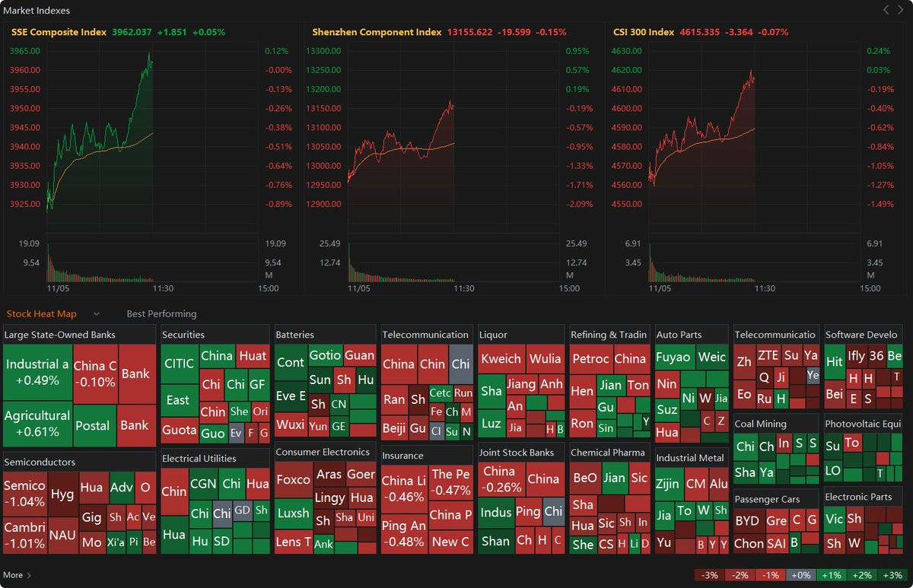This screenshot has height=588, width=913.
Task: Select the NAU semiconductors tile
Action: (x=62, y=534)
